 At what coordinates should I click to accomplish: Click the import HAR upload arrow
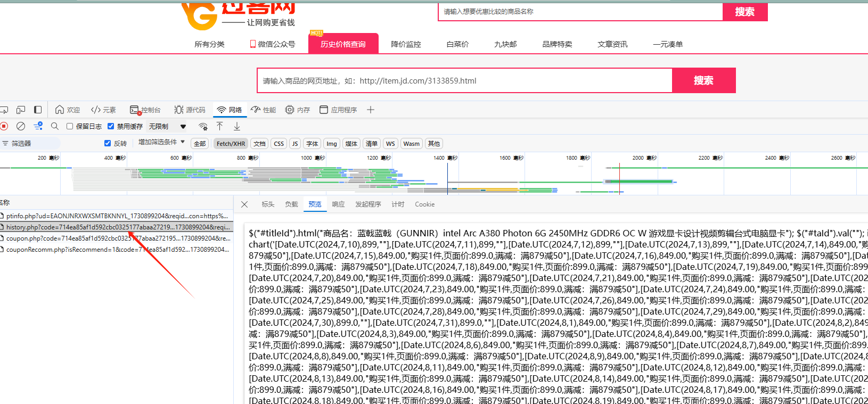click(x=220, y=126)
